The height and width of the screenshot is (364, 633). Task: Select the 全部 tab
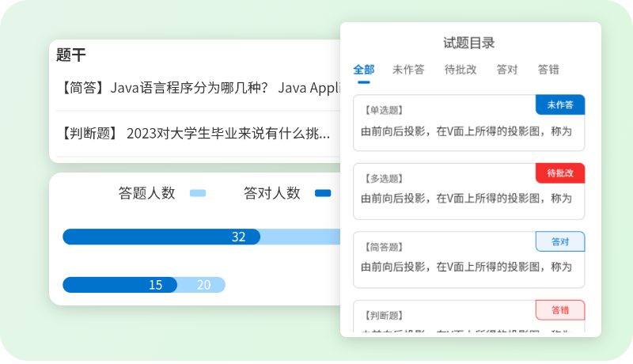click(364, 70)
